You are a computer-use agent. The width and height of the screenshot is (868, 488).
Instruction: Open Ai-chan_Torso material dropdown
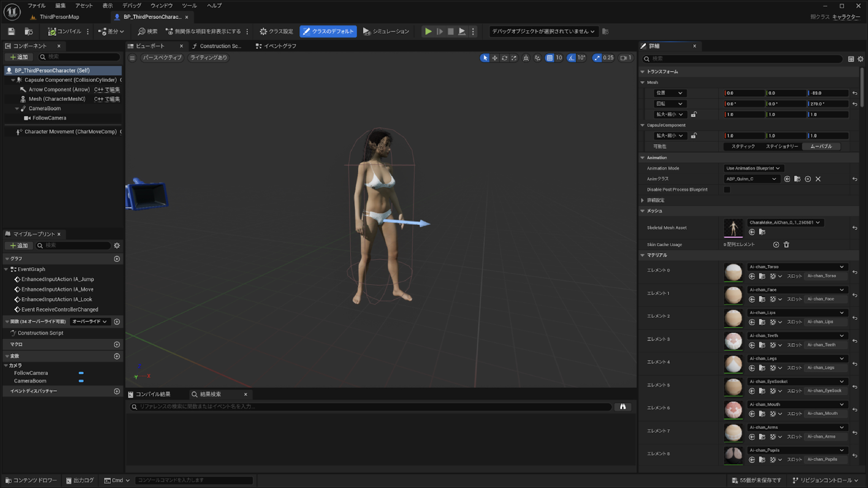coord(797,267)
